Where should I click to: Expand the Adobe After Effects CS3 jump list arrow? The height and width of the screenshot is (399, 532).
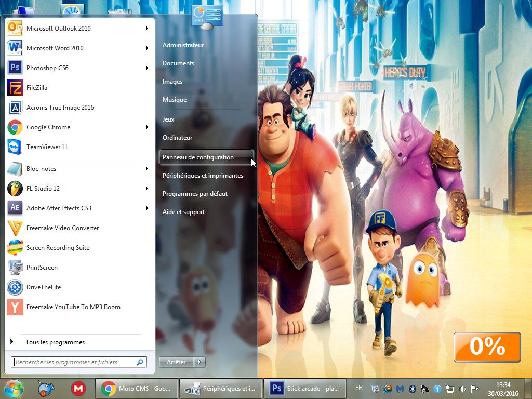click(x=147, y=208)
